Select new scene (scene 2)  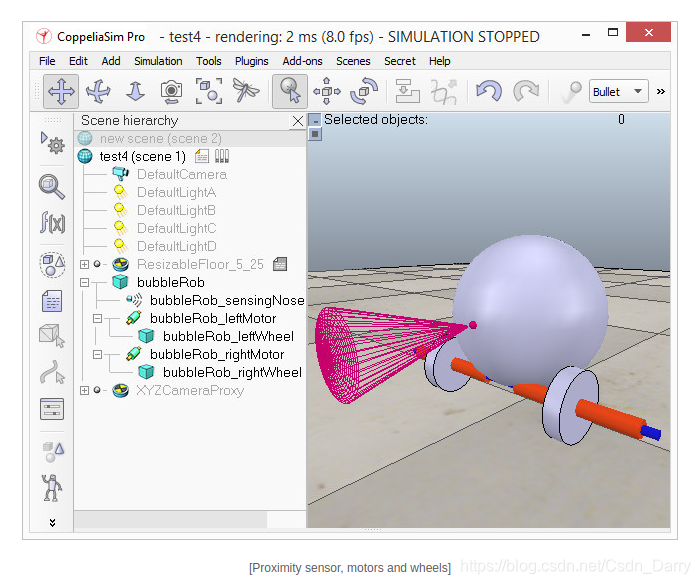[x=161, y=138]
